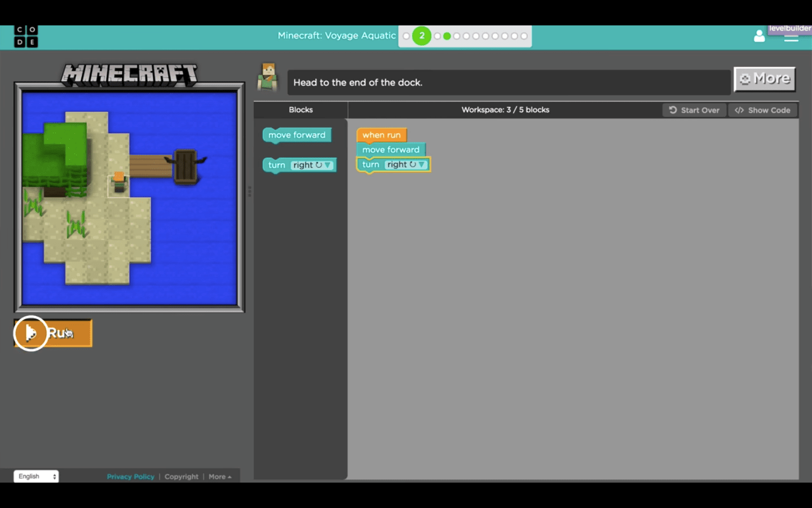Image resolution: width=812 pixels, height=508 pixels.
Task: Click the Code.org logo
Action: click(x=26, y=36)
